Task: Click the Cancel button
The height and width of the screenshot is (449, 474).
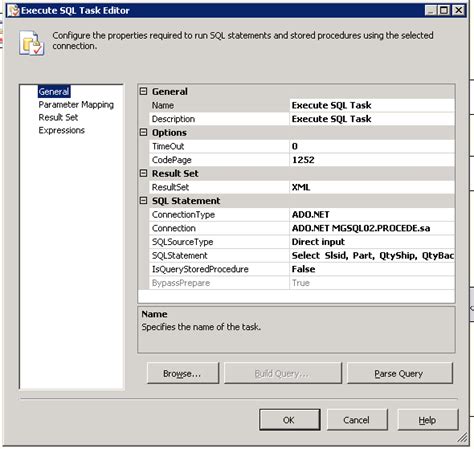Action: click(x=357, y=420)
